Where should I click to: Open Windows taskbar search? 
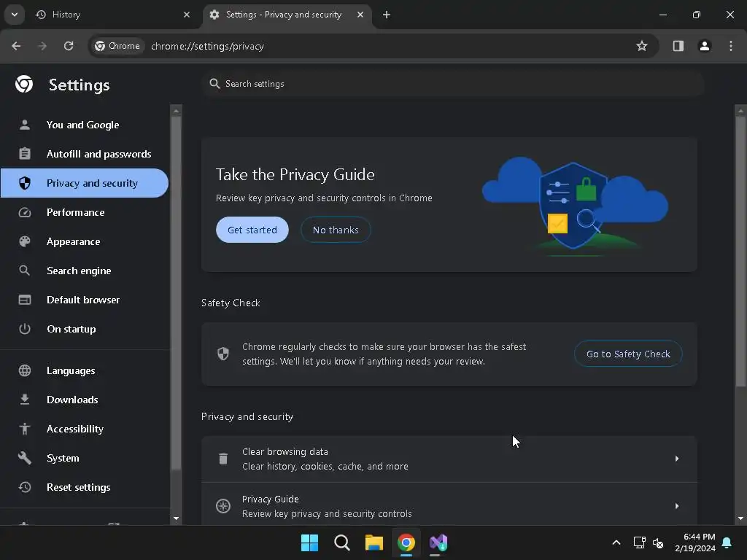click(342, 542)
